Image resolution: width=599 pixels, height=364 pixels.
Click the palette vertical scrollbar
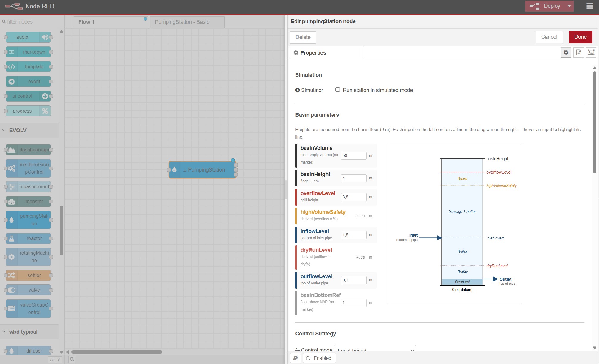(x=61, y=230)
